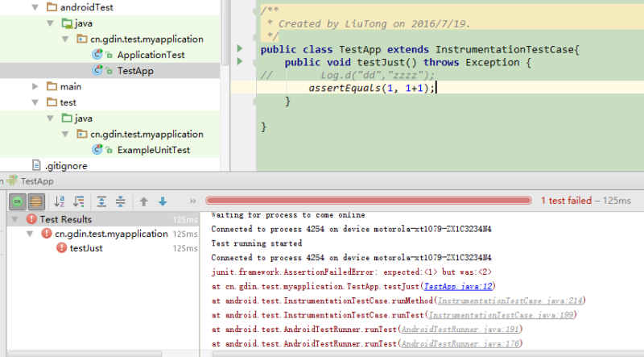Expand the main folder
644x357 pixels.
coord(35,87)
